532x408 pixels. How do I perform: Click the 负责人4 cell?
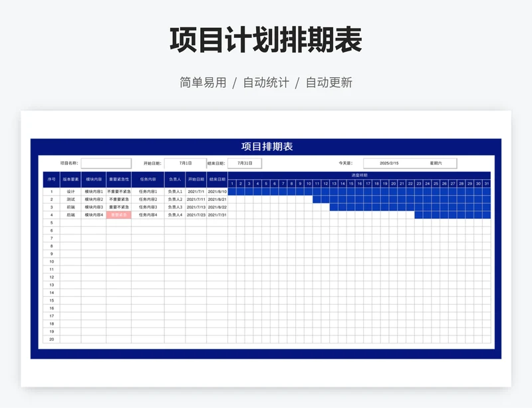pos(175,215)
